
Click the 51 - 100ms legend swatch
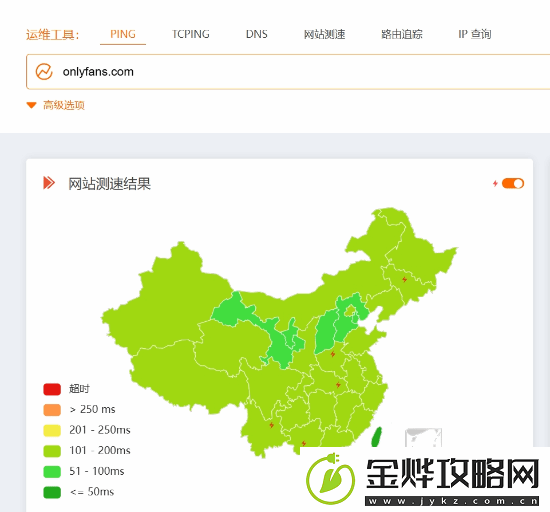52,472
